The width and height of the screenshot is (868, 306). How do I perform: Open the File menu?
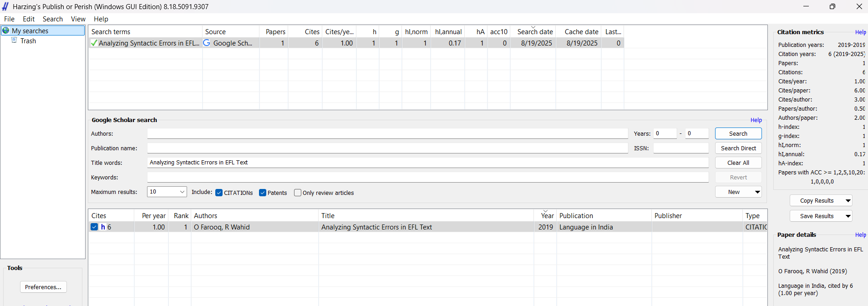[x=9, y=19]
